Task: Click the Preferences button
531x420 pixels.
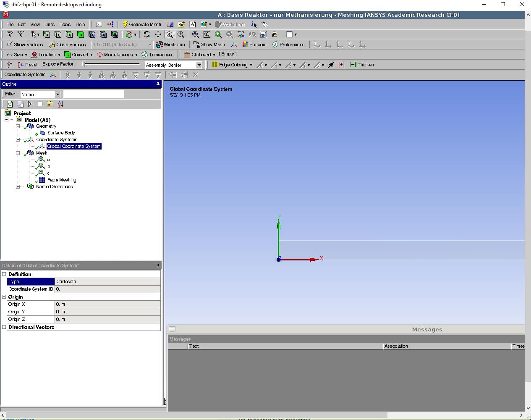Action: tap(288, 45)
